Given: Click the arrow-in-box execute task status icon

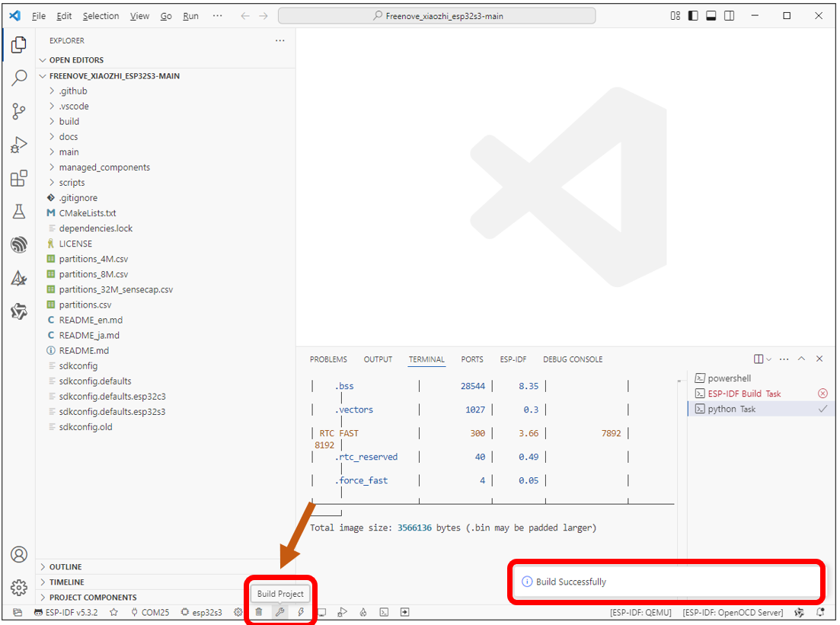Looking at the screenshot, I should click(405, 612).
